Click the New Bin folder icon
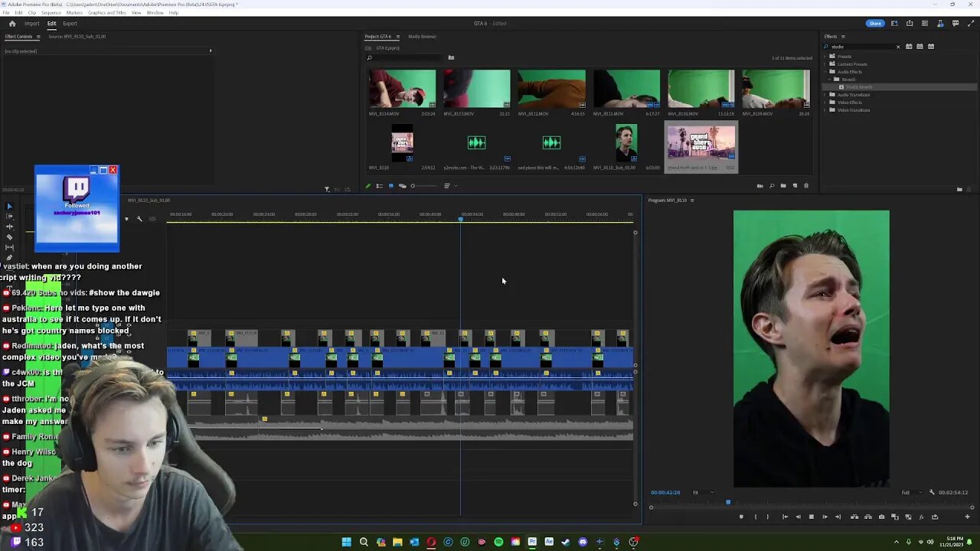The height and width of the screenshot is (551, 980). [782, 186]
